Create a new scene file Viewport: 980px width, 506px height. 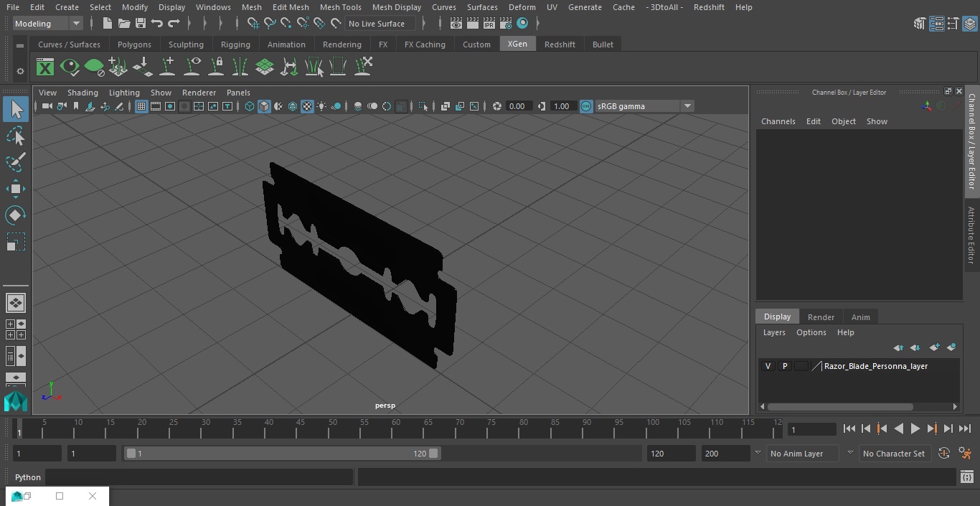tap(107, 24)
